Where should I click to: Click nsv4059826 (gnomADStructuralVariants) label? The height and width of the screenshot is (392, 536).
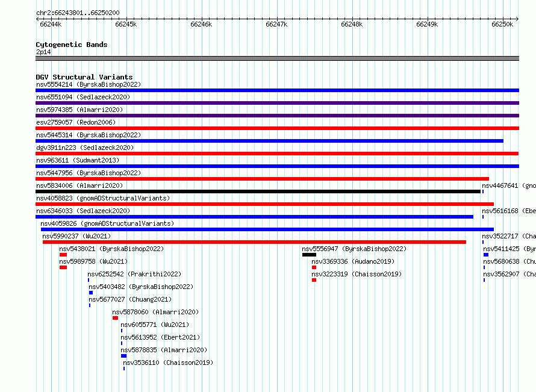tap(107, 223)
